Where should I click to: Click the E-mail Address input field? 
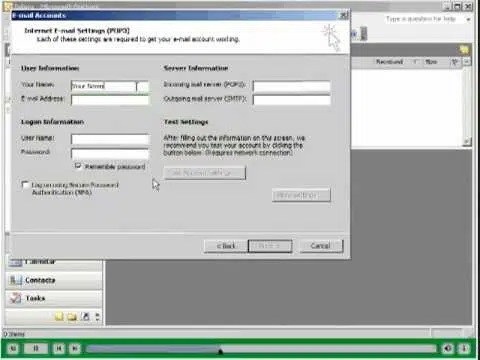coord(110,100)
